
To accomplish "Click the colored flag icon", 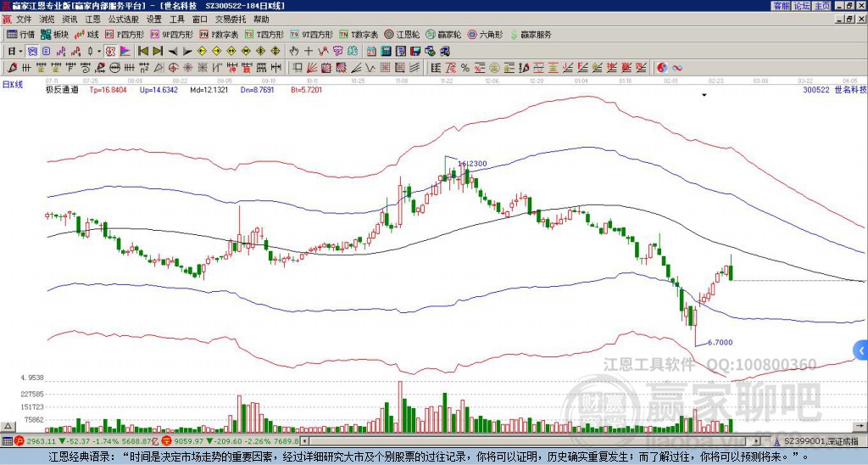I will tap(125, 51).
